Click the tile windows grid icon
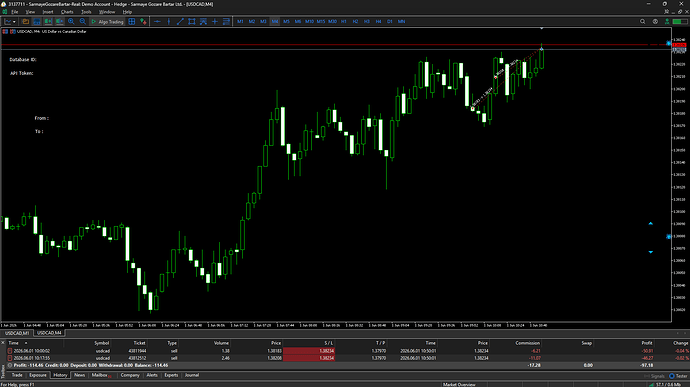Image resolution: width=690 pixels, height=387 pixels. point(132,21)
